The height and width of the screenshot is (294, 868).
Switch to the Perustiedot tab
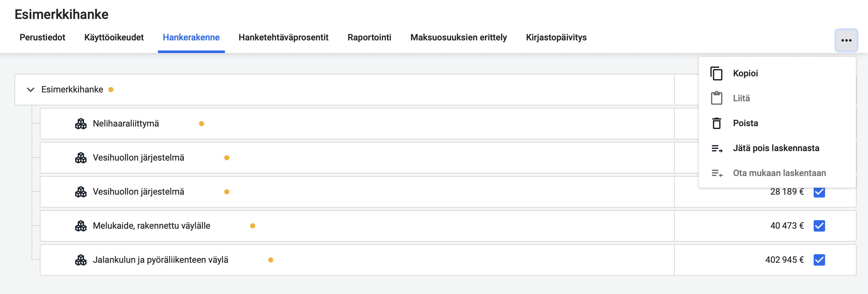pyautogui.click(x=42, y=37)
